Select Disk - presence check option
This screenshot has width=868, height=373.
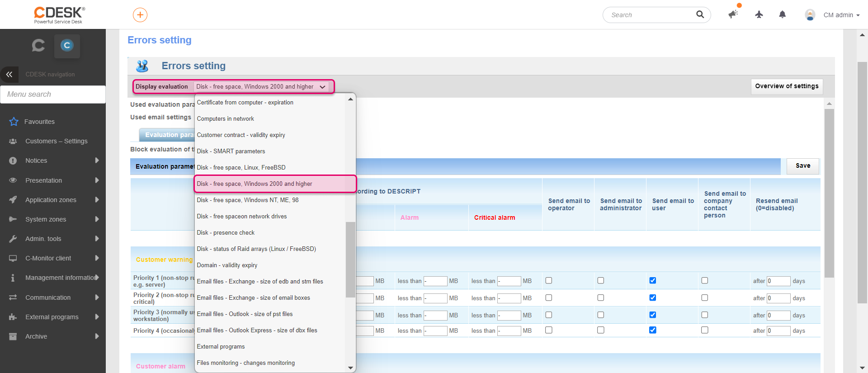[270, 233]
